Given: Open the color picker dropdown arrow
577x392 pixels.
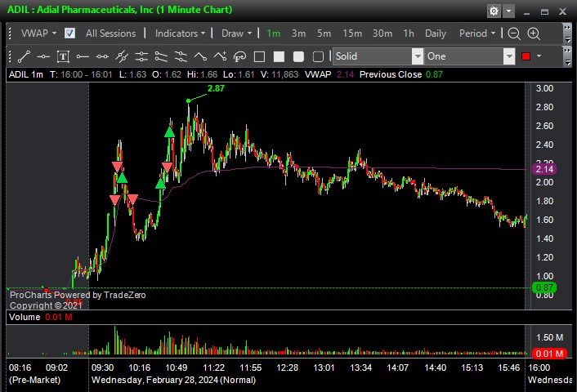Looking at the screenshot, I should tap(539, 56).
